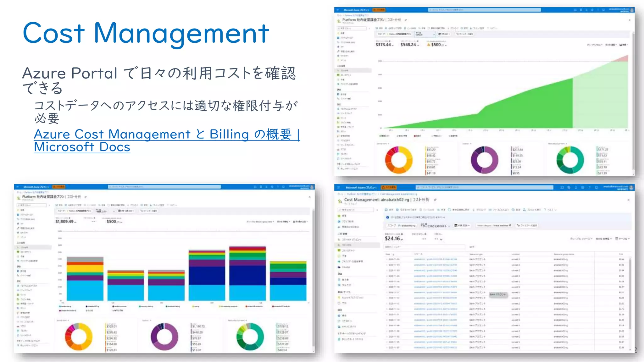The height and width of the screenshot is (362, 644).
Task: Click item filter input above cost table
Action: pos(424,247)
